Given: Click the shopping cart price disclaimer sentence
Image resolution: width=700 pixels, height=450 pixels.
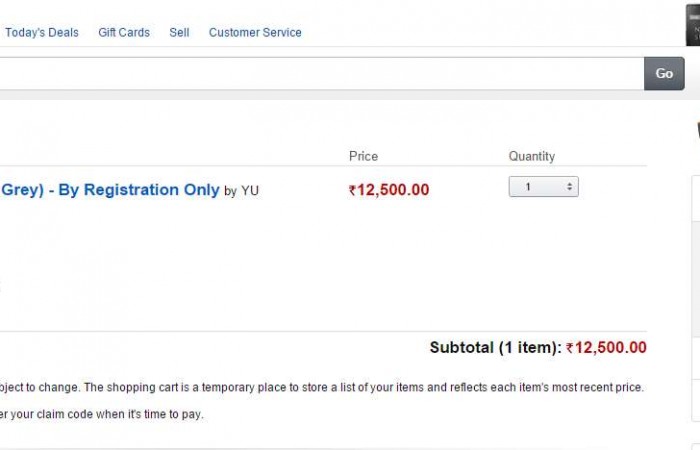Looking at the screenshot, I should point(320,387).
